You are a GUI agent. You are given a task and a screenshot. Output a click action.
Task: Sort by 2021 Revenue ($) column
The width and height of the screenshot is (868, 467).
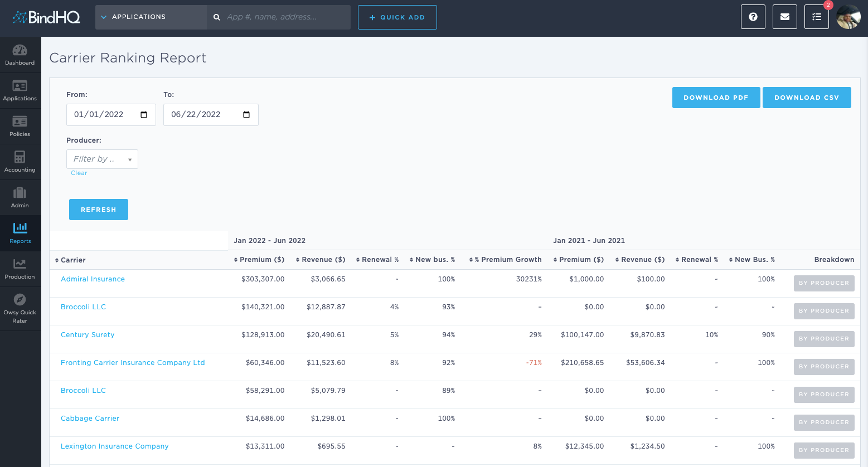(x=640, y=260)
